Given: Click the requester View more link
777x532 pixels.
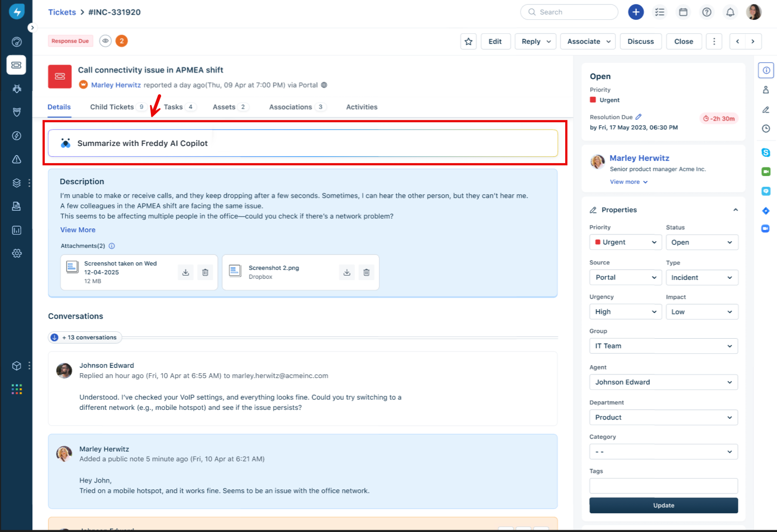Looking at the screenshot, I should 629,182.
